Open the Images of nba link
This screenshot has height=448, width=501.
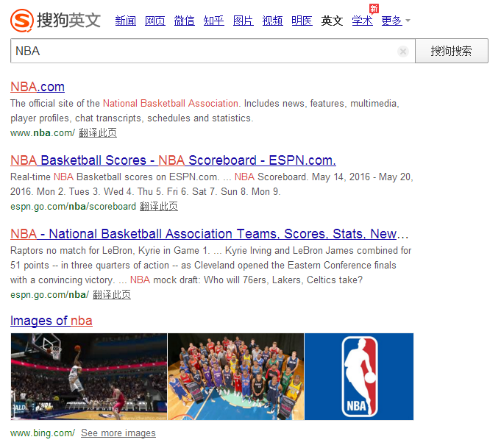click(x=51, y=321)
